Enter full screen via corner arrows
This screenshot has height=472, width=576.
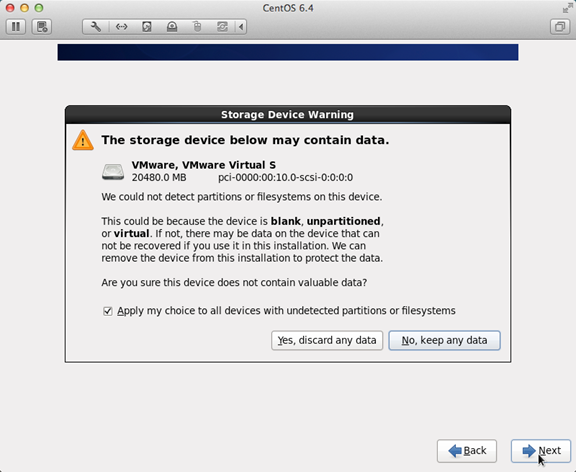click(568, 8)
